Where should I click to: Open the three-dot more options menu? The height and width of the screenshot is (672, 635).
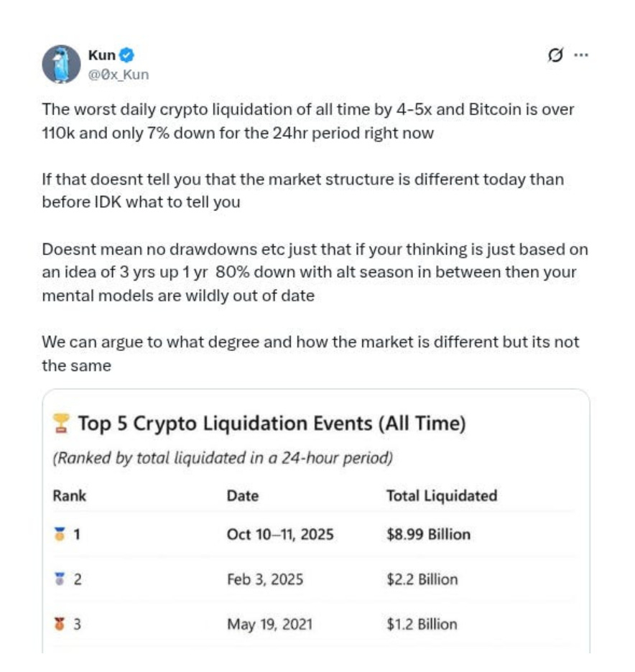(x=581, y=55)
